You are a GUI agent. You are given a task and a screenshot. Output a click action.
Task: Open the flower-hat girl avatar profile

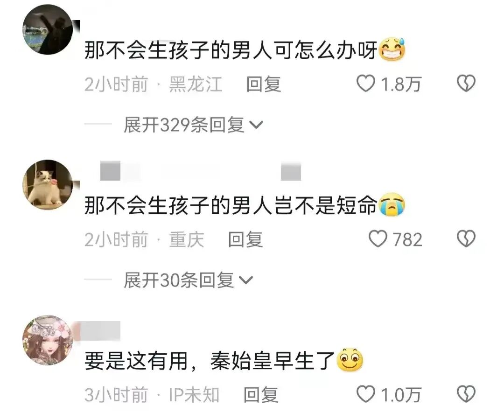[x=48, y=340]
